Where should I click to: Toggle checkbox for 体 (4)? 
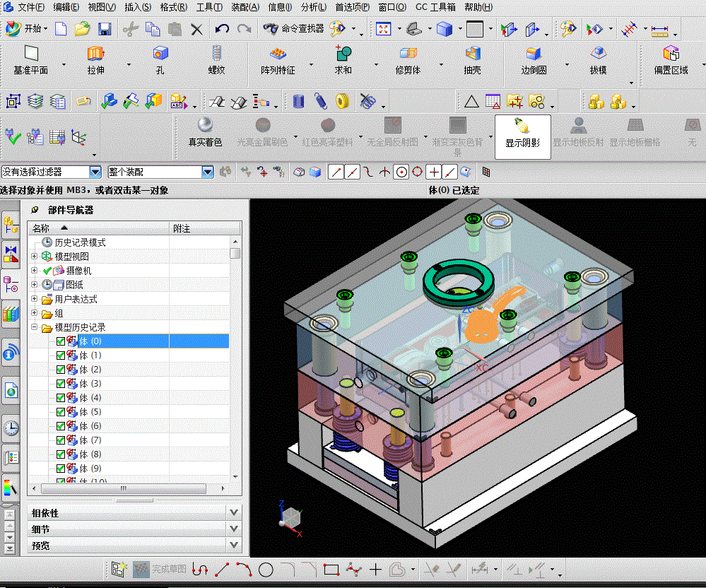(61, 398)
